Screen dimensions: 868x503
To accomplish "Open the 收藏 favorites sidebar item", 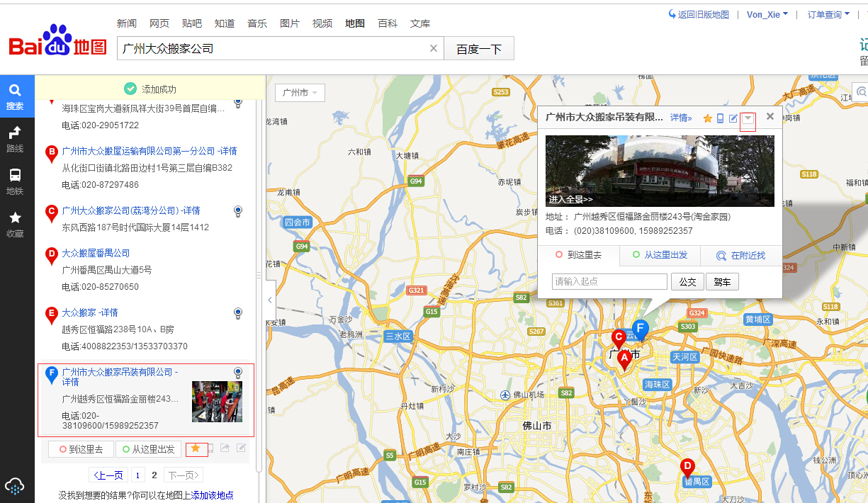I will click(15, 225).
